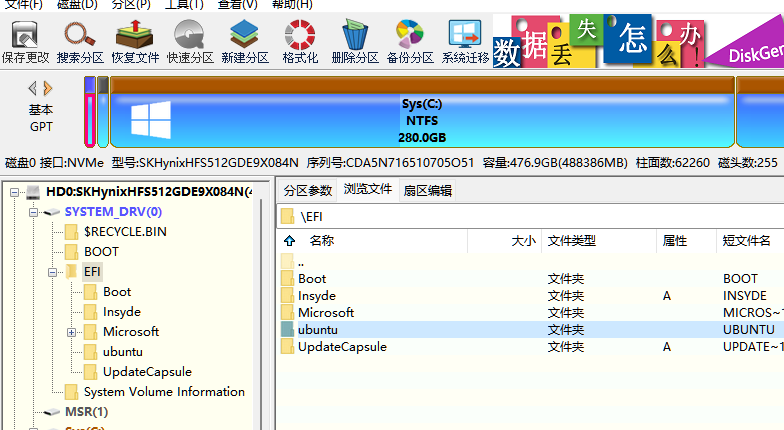Click the 名称 column header
The width and height of the screenshot is (784, 430).
322,240
